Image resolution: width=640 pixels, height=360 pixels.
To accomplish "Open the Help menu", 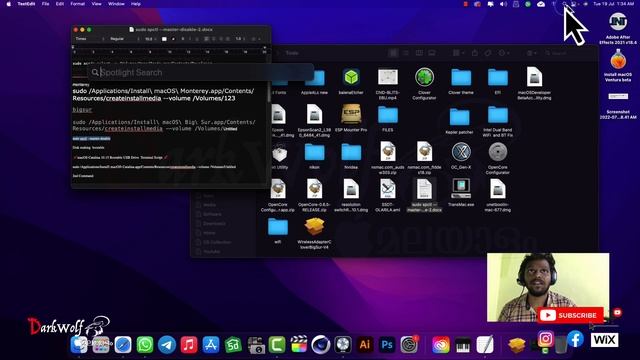I will pos(136,4).
